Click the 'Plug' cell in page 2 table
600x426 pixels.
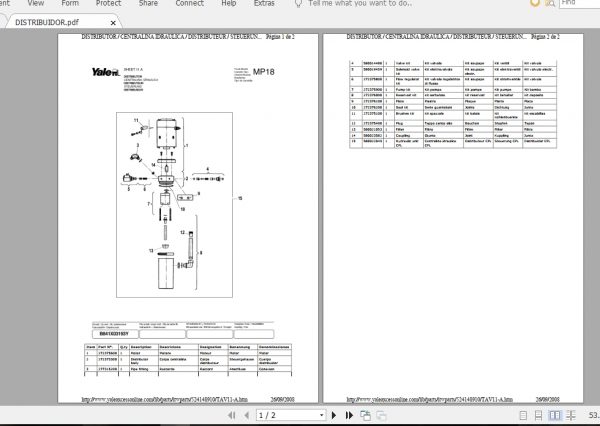pos(409,124)
